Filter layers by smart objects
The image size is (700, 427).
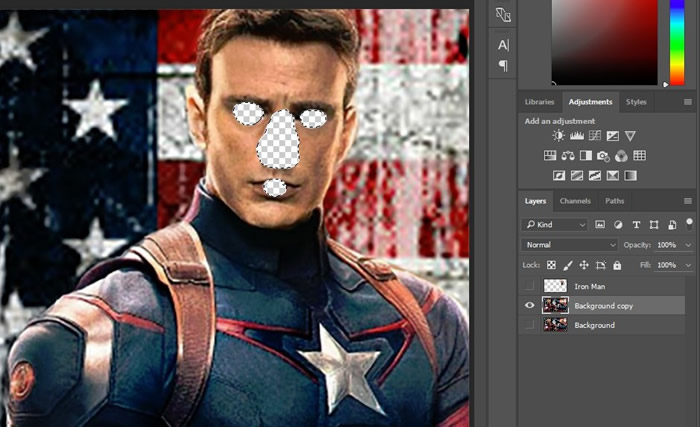tap(672, 225)
